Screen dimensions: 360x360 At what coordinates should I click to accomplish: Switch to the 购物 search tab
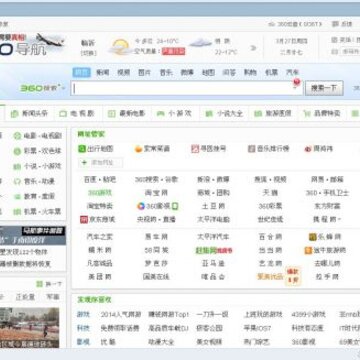(x=250, y=72)
